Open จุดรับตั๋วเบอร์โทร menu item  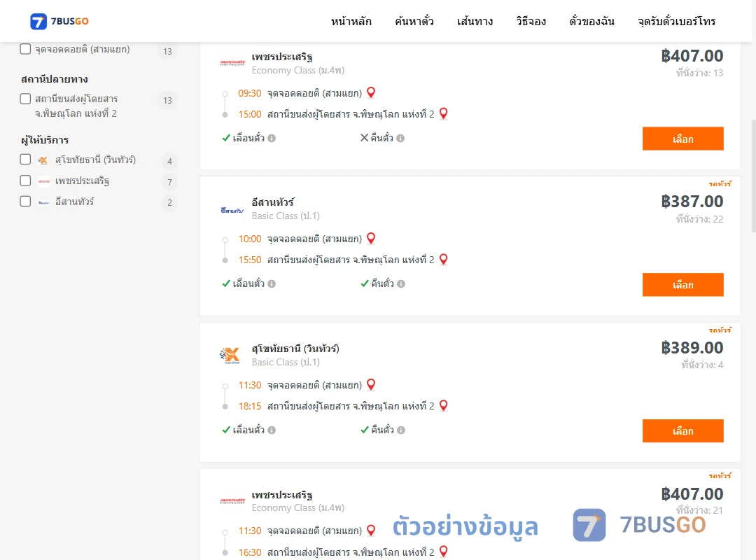676,21
